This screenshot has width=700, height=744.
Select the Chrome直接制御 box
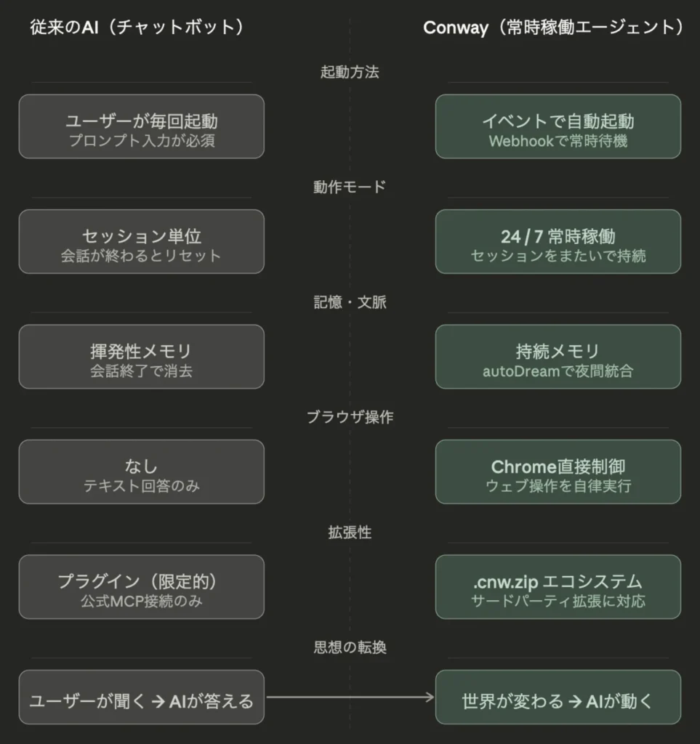coord(558,472)
